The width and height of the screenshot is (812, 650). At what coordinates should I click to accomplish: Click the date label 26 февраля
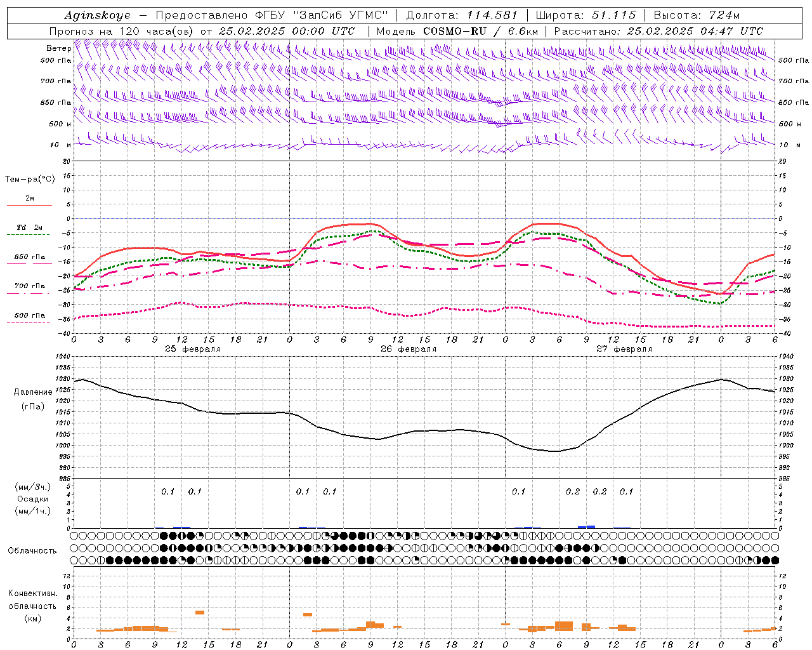coord(409,349)
